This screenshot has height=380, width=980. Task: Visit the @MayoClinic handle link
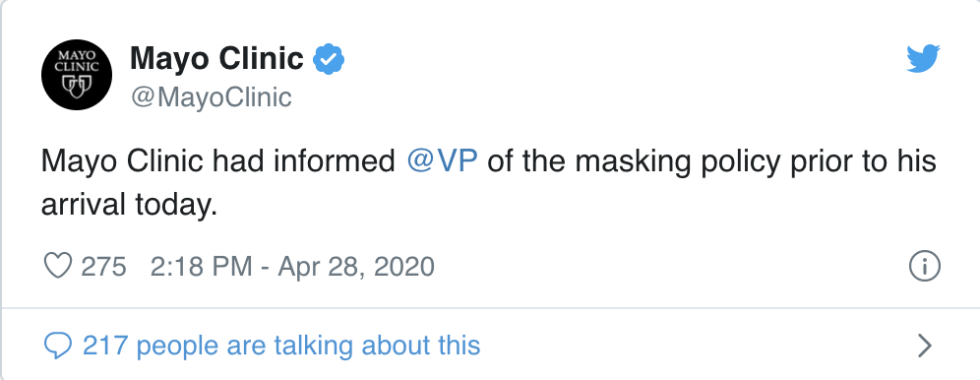tap(211, 96)
